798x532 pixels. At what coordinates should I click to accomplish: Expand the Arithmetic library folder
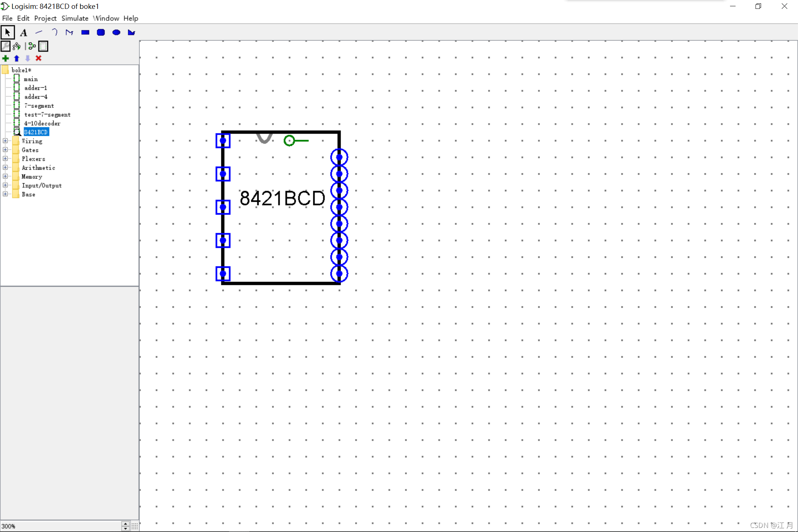[5, 167]
